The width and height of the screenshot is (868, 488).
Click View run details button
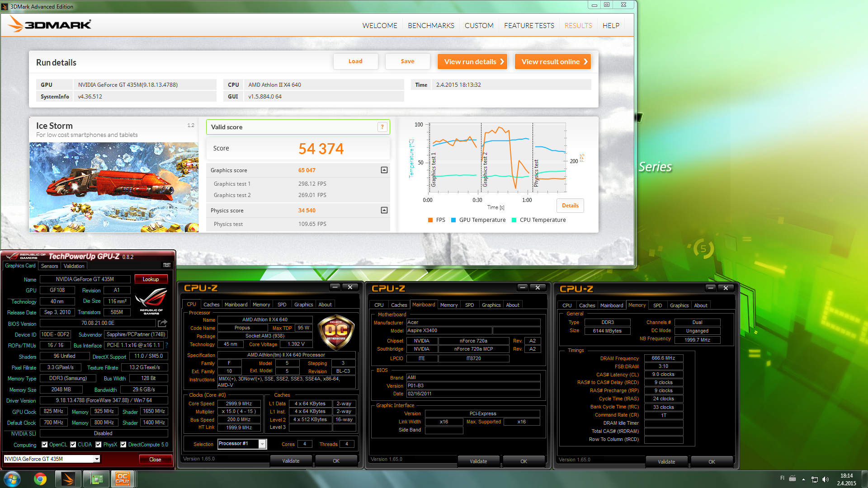pyautogui.click(x=472, y=61)
